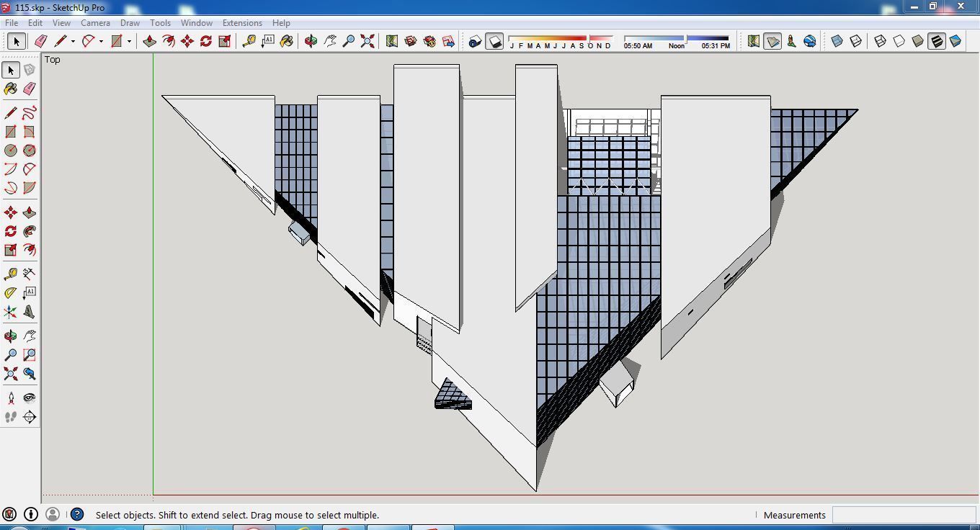Enable X-ray face style
The image size is (980, 530).
click(837, 42)
